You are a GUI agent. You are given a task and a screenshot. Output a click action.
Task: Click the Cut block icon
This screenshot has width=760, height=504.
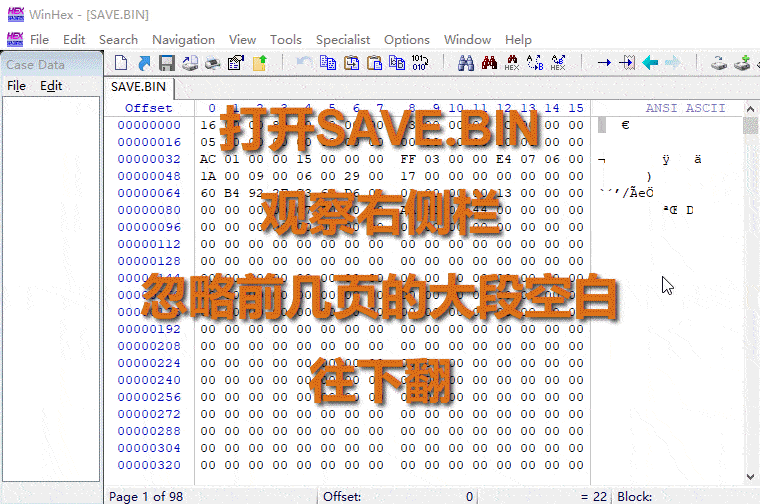(351, 63)
